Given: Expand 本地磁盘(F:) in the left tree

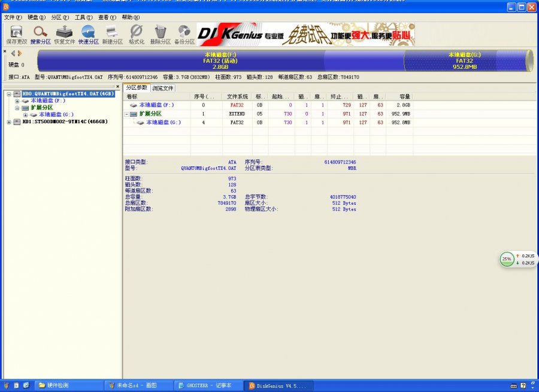Looking at the screenshot, I should (17, 101).
